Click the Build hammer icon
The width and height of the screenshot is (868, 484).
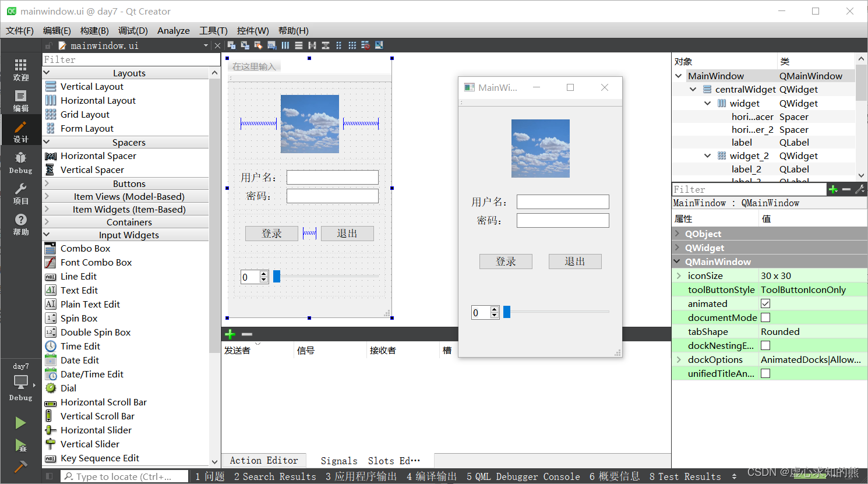(x=20, y=467)
